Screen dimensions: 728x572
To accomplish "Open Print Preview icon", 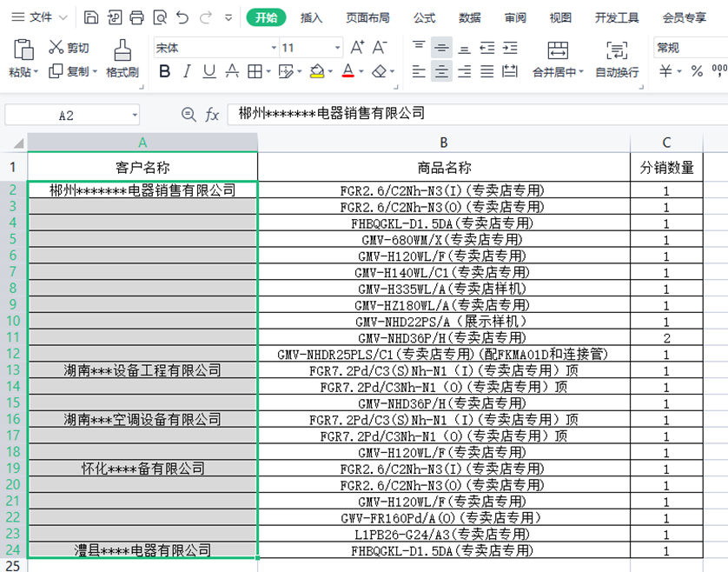I will pyautogui.click(x=160, y=17).
